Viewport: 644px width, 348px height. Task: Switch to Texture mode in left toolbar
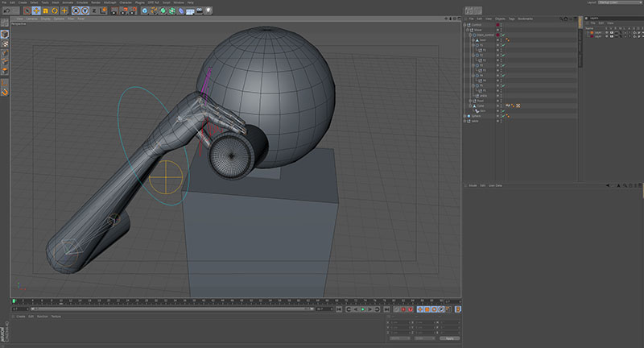pos(5,43)
